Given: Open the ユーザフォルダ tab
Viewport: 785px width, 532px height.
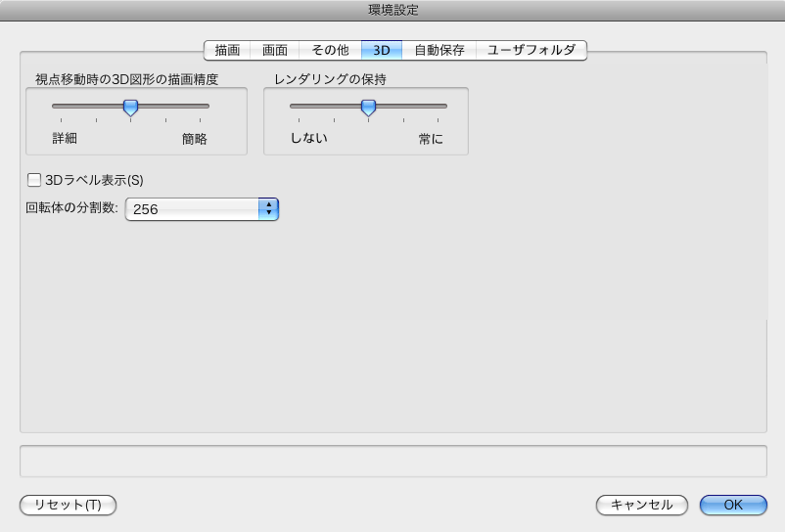Looking at the screenshot, I should click(531, 51).
